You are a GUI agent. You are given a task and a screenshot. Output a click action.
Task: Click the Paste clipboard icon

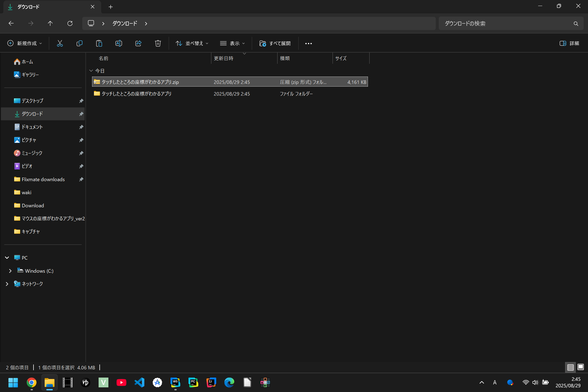coord(99,43)
